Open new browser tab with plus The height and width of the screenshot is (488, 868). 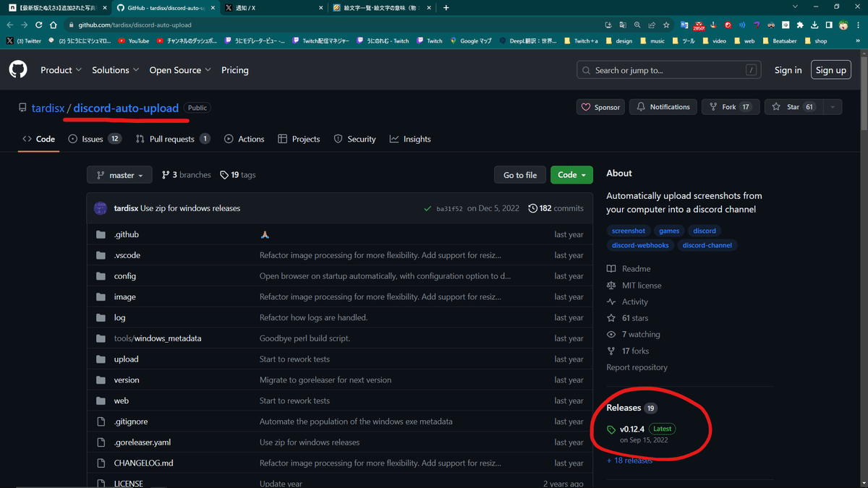(446, 7)
